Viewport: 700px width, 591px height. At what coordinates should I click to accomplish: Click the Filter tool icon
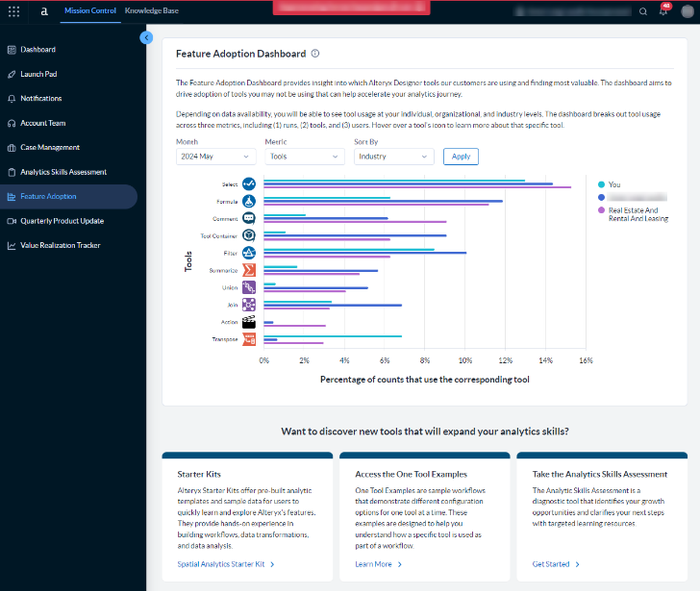pyautogui.click(x=249, y=253)
